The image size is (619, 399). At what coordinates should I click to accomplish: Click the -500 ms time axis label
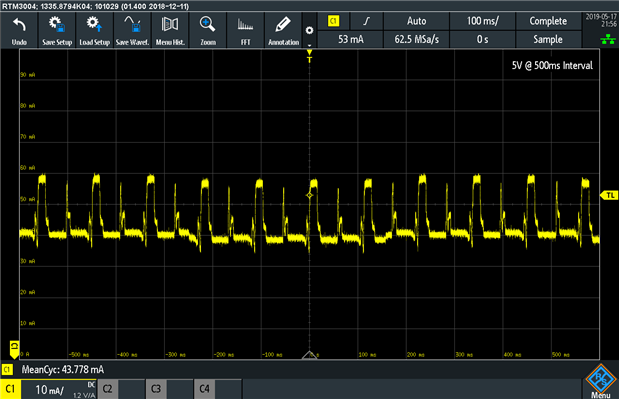pos(78,355)
